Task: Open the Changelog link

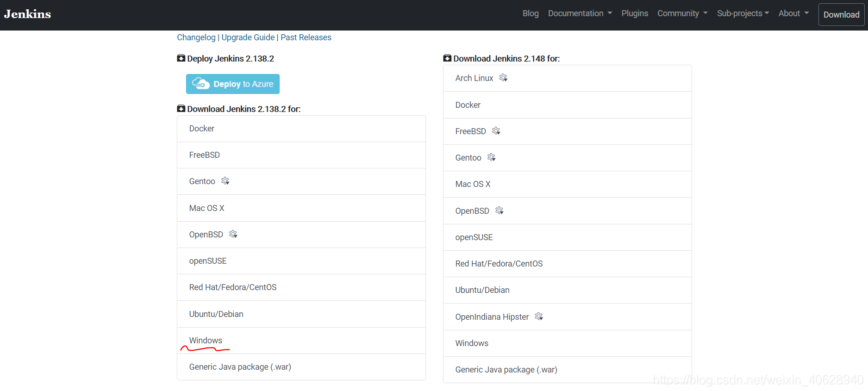Action: pos(196,37)
